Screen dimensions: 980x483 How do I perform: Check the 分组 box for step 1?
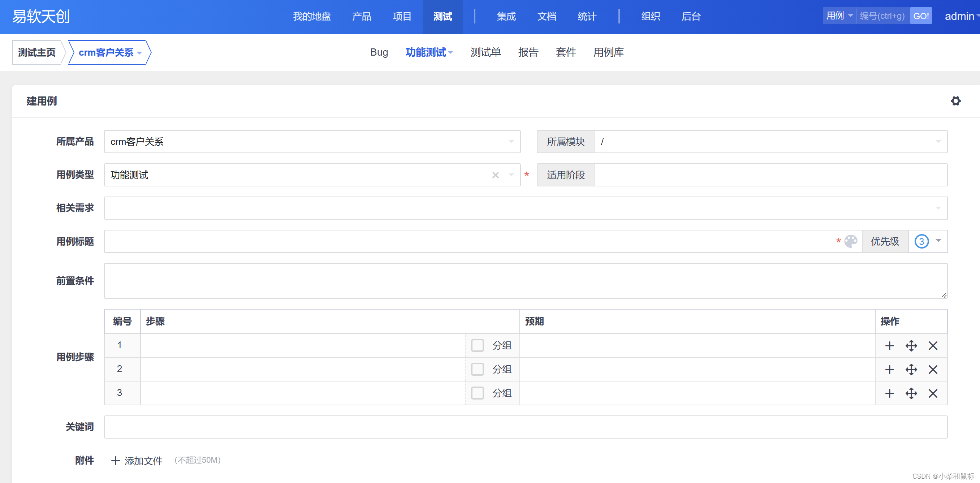(477, 345)
